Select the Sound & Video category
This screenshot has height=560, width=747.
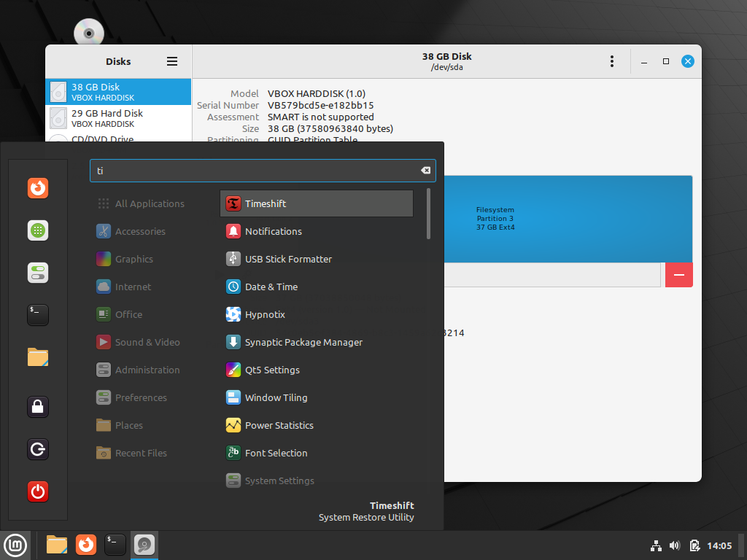click(152, 342)
